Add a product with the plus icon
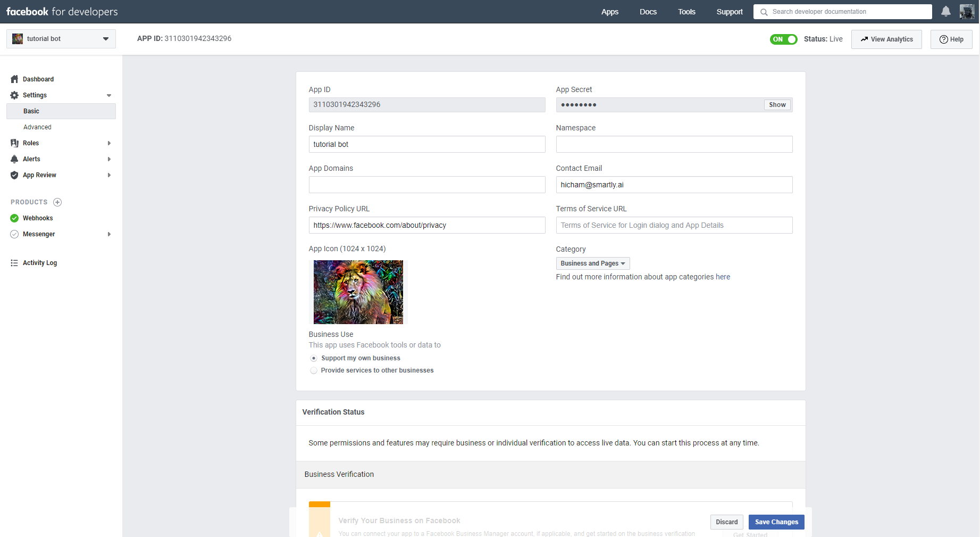980x537 pixels. [x=57, y=202]
